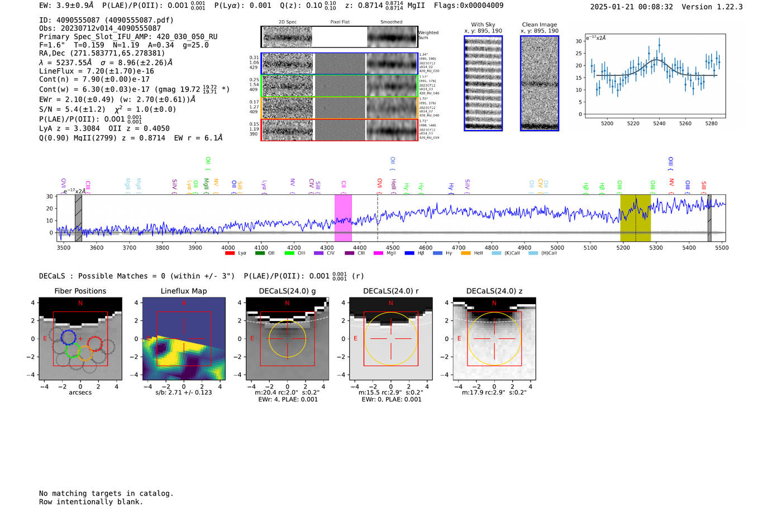Click the Row intentionally blank text
The image size is (782, 532).
[x=91, y=502]
